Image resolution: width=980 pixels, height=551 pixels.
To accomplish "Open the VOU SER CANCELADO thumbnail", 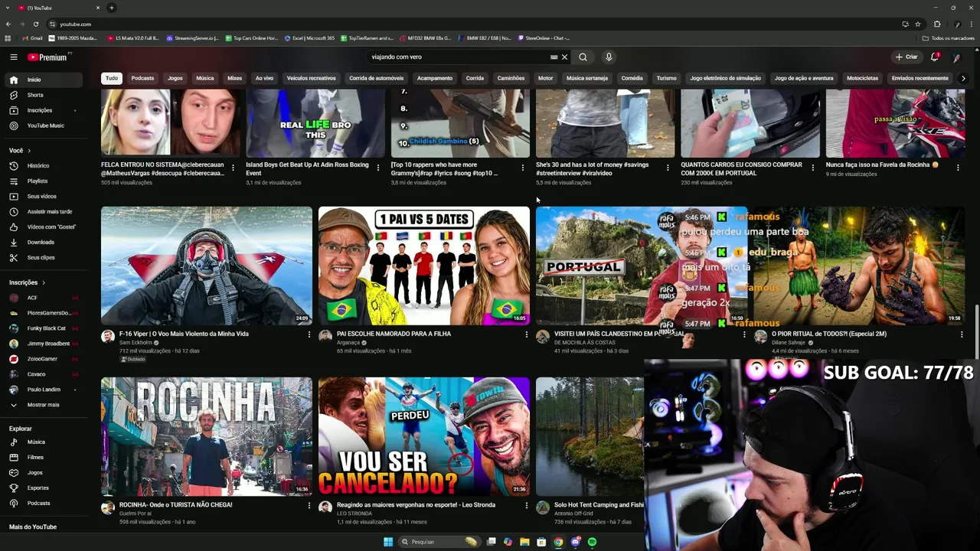I will (x=424, y=436).
